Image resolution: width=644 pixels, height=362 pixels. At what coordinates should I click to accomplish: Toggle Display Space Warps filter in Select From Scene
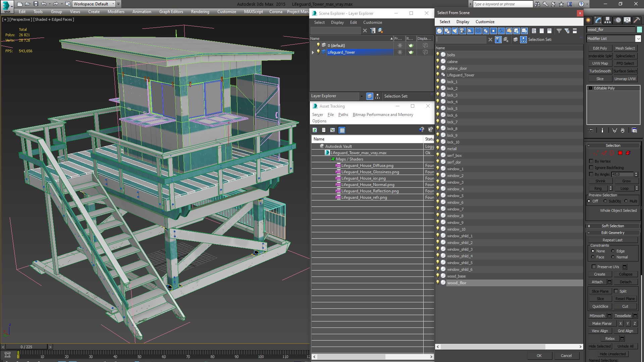coord(478,31)
